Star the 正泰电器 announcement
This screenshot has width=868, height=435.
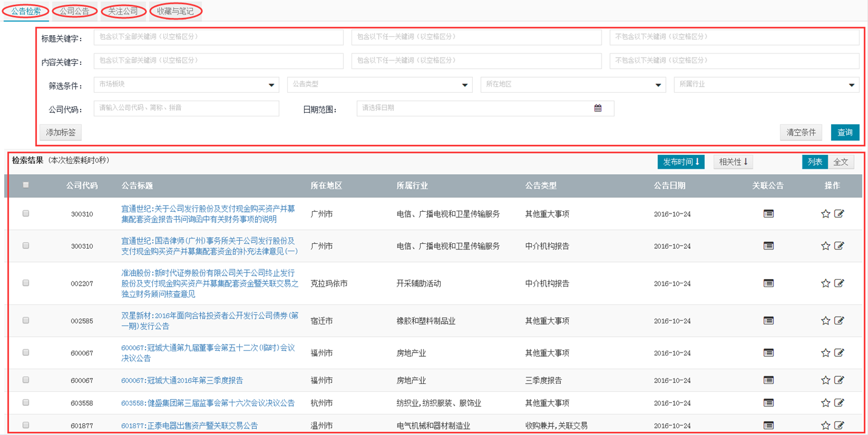pyautogui.click(x=826, y=425)
